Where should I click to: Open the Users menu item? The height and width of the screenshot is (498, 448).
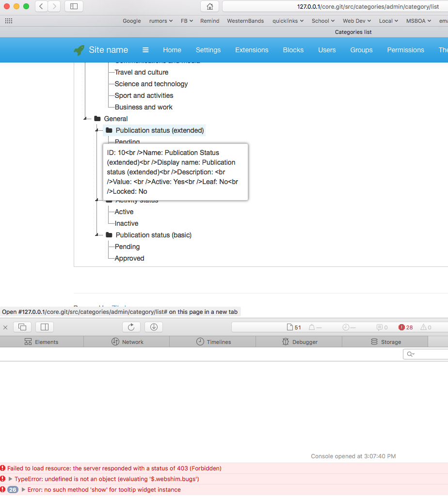tap(327, 50)
